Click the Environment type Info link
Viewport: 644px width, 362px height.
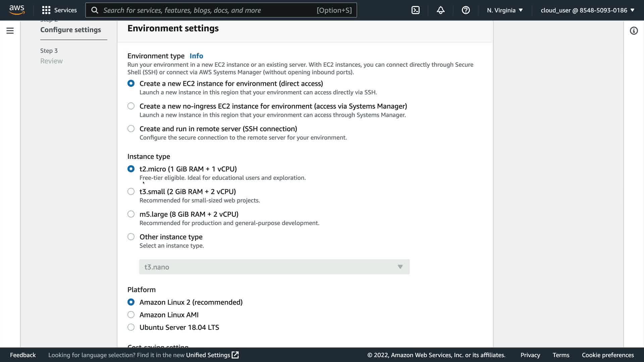[196, 56]
